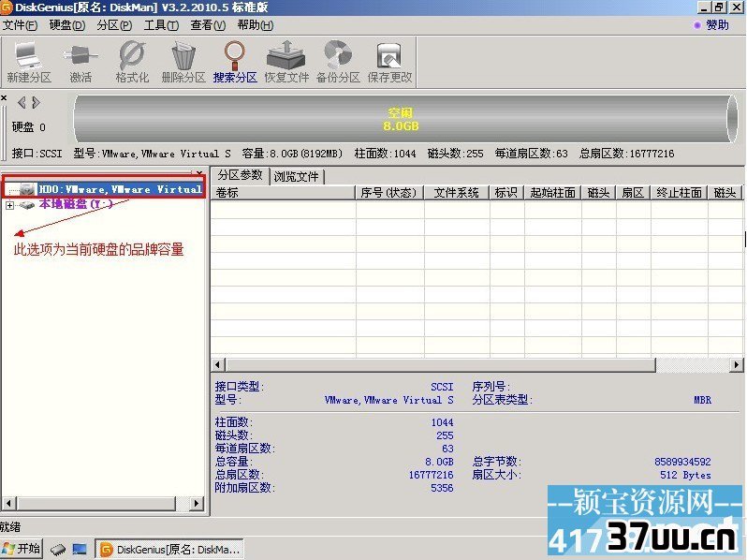Click the quick launch chip-shaped icon
The image size is (747, 560).
(x=58, y=550)
